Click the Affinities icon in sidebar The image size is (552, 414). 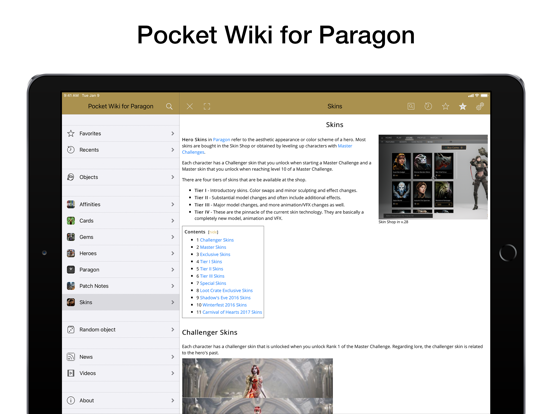(x=71, y=204)
